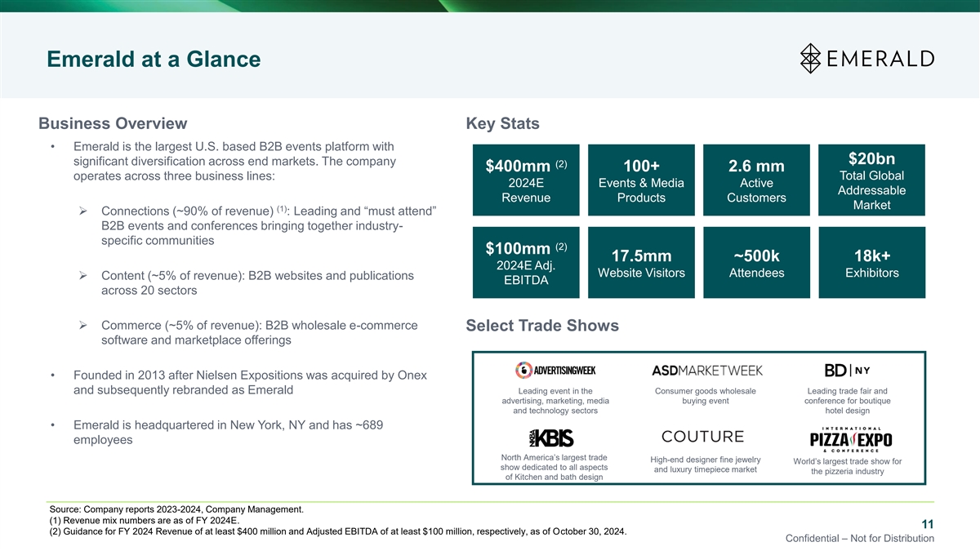Select the KBIS logo
The width and height of the screenshot is (980, 551).
555,438
